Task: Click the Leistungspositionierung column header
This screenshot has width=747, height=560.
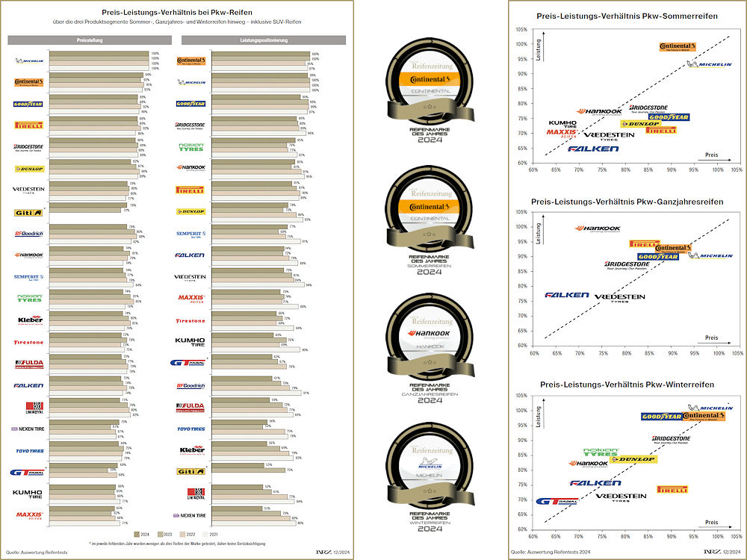Action: 264,40
